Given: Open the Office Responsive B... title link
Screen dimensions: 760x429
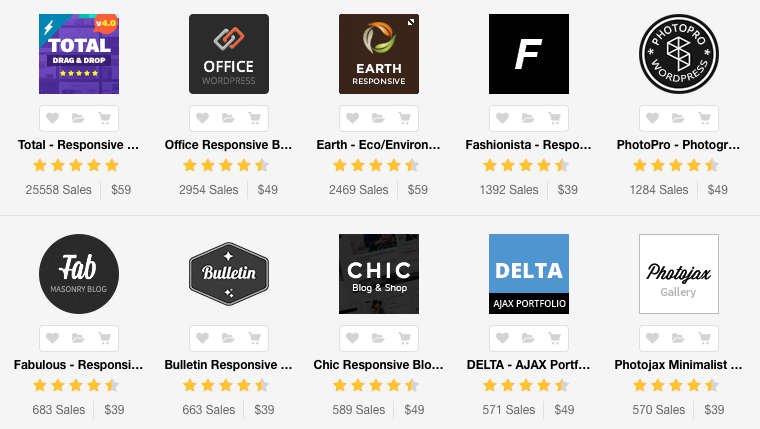Looking at the screenshot, I should (x=229, y=144).
